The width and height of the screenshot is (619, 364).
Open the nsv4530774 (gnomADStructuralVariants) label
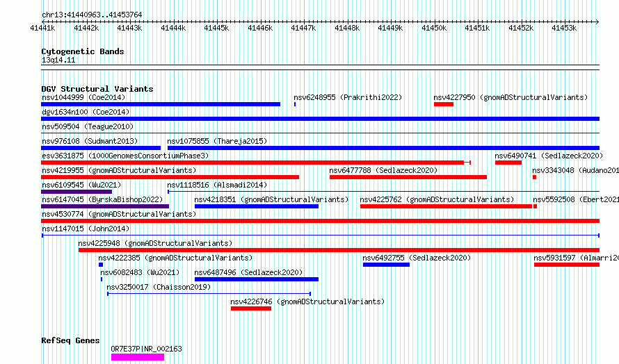119,214
